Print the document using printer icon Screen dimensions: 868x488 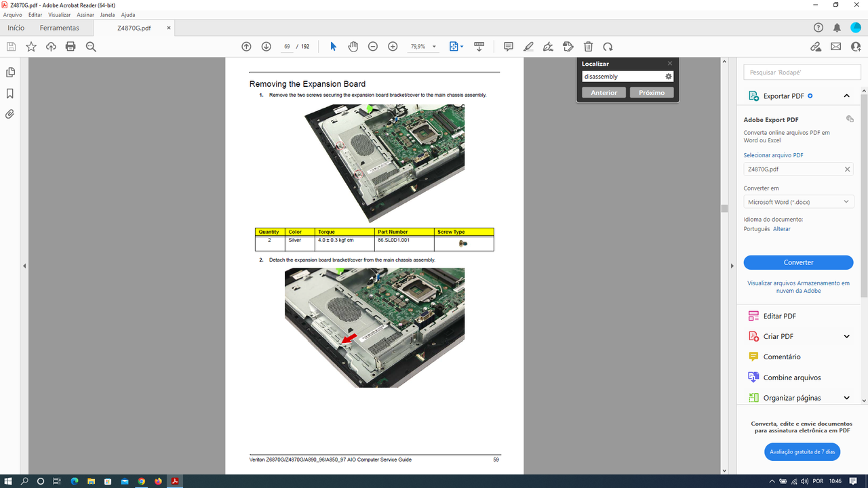(x=71, y=47)
